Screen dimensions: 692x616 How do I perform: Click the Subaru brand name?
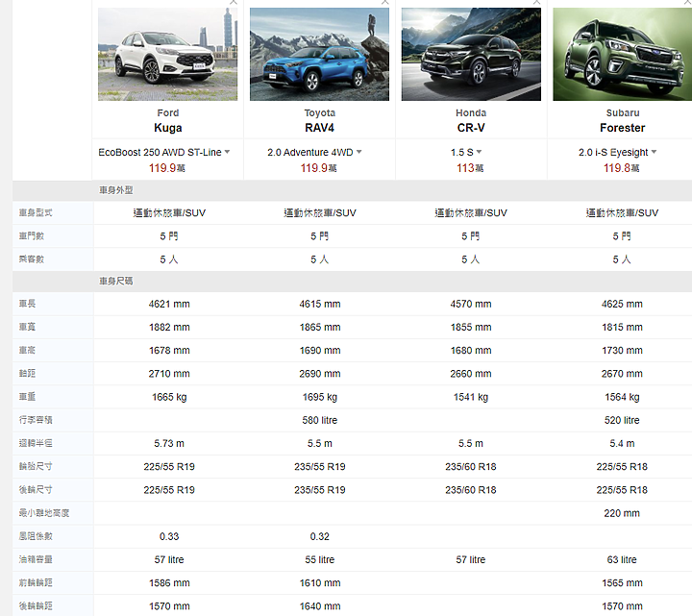click(623, 113)
